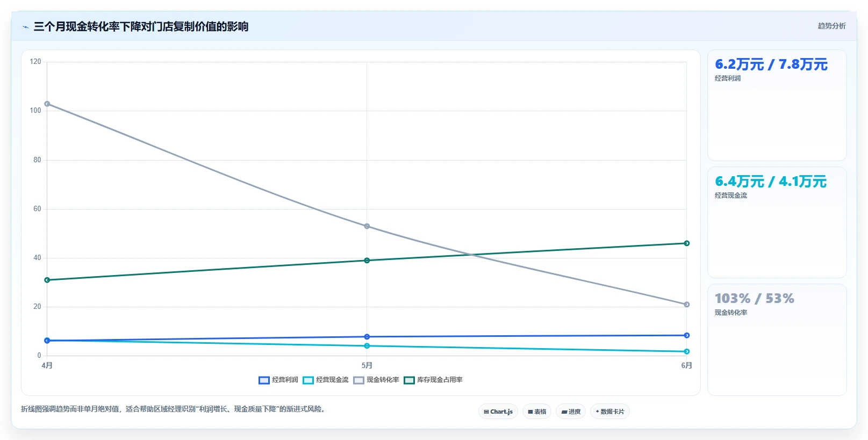Screen dimensions: 868x440
Task: Select the 库存现金占用率 point at 5月
Action: click(x=367, y=261)
